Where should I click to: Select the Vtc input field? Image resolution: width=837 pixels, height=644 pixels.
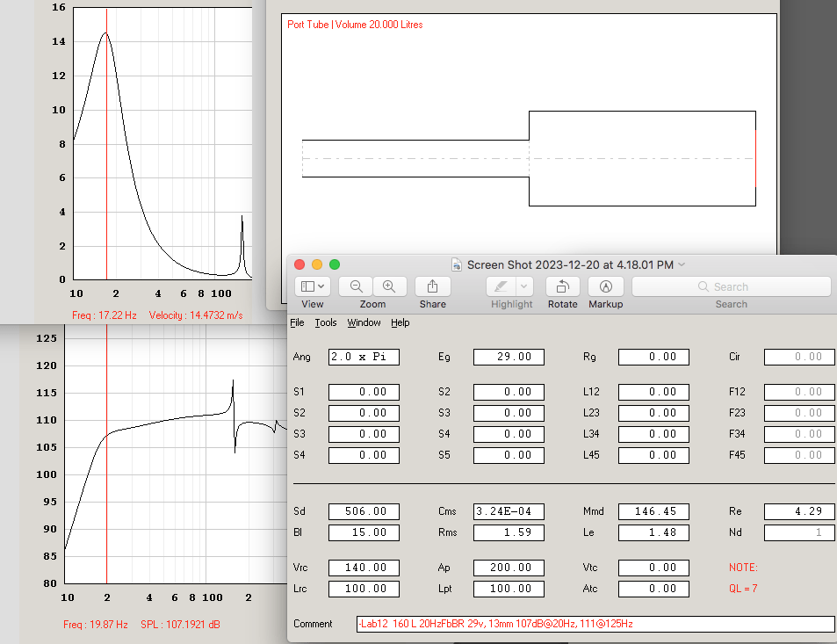coord(654,568)
